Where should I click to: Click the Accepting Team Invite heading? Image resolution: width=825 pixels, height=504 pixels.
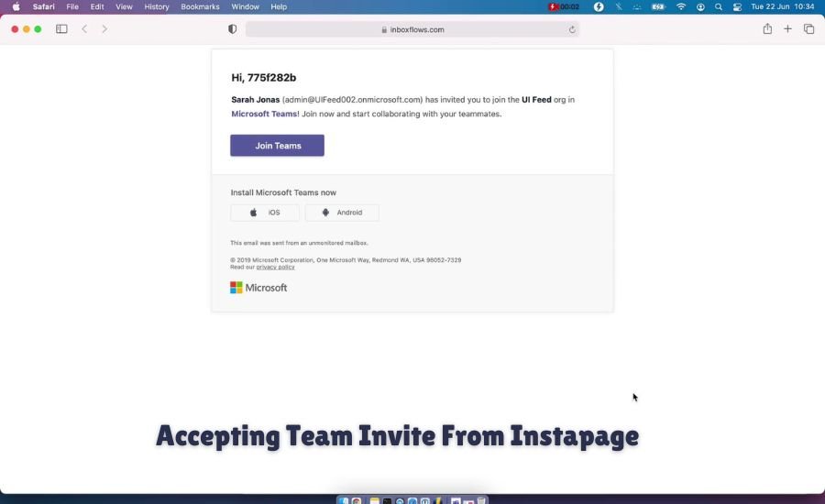pos(397,437)
